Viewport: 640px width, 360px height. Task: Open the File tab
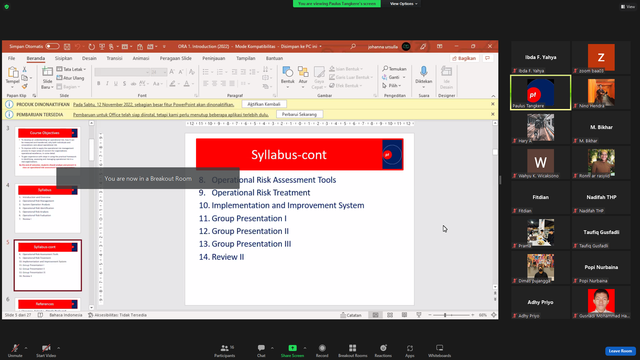[11, 58]
